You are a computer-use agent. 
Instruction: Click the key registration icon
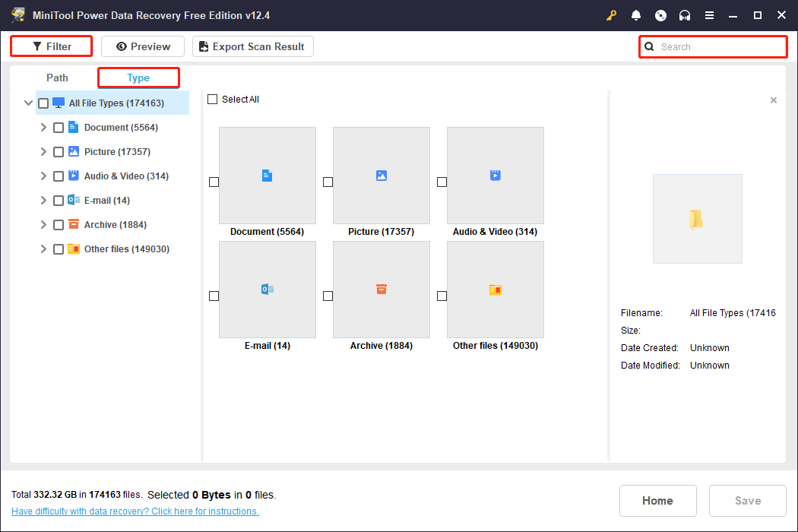click(x=612, y=15)
